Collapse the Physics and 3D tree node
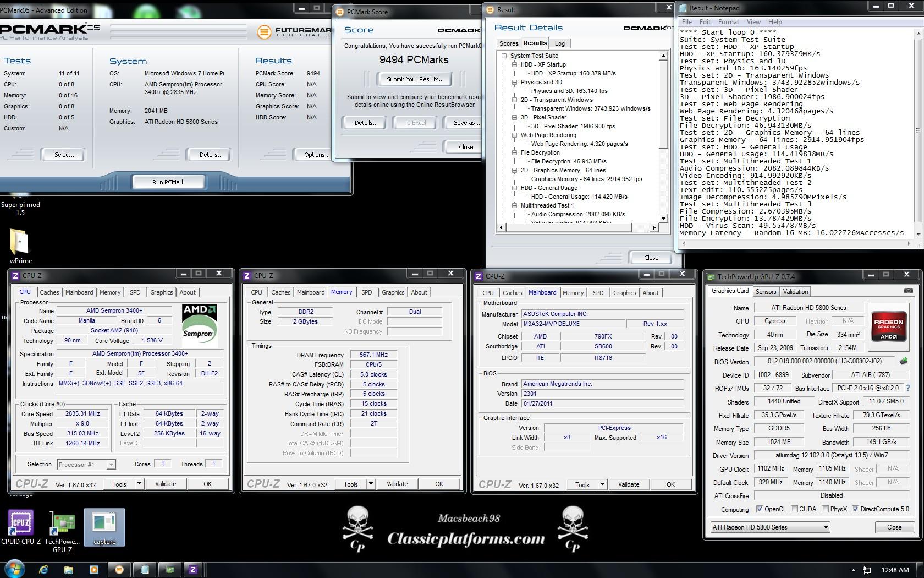The width and height of the screenshot is (924, 578). [515, 82]
